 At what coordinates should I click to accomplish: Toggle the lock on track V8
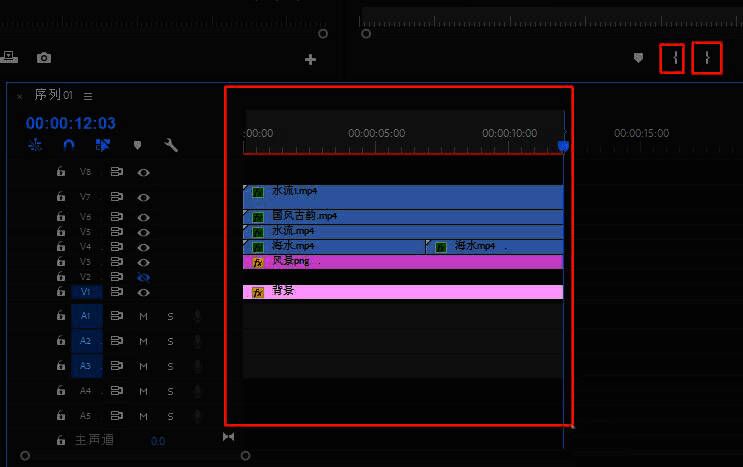61,171
